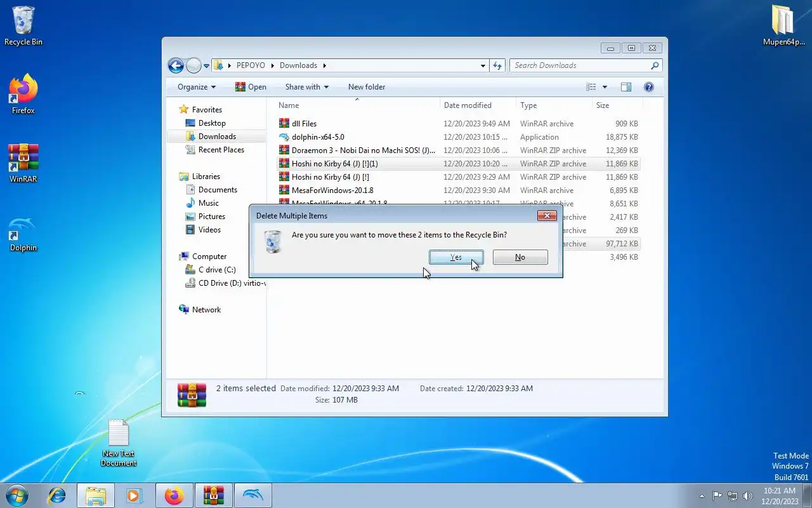The width and height of the screenshot is (812, 508).
Task: Sort files by Date modified column
Action: tap(478, 105)
